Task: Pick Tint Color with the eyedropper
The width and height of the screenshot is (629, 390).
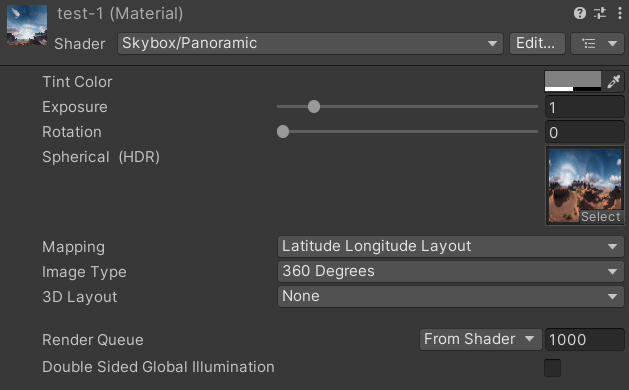Action: click(x=614, y=81)
